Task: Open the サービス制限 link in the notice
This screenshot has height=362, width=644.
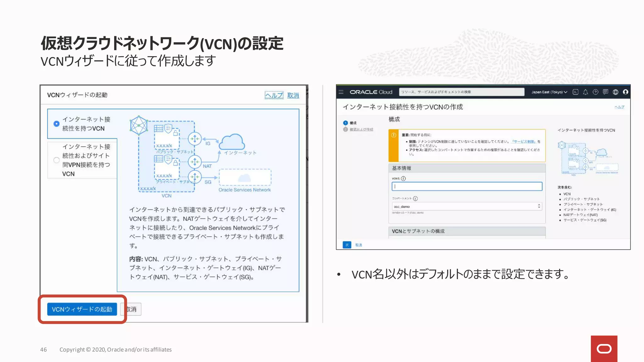Action: (x=524, y=142)
